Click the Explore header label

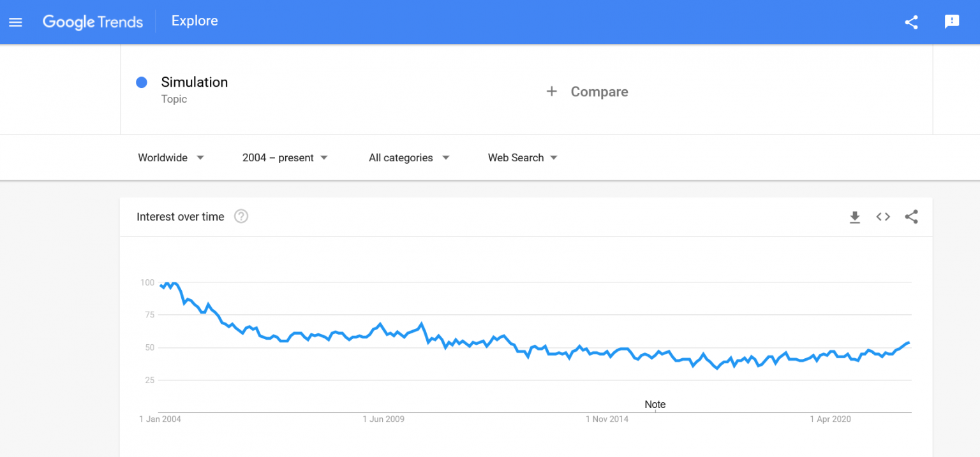click(x=195, y=21)
